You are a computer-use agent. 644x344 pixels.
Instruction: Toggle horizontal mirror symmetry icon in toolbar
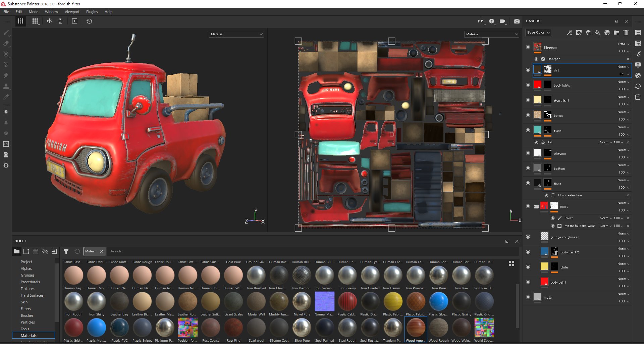50,21
